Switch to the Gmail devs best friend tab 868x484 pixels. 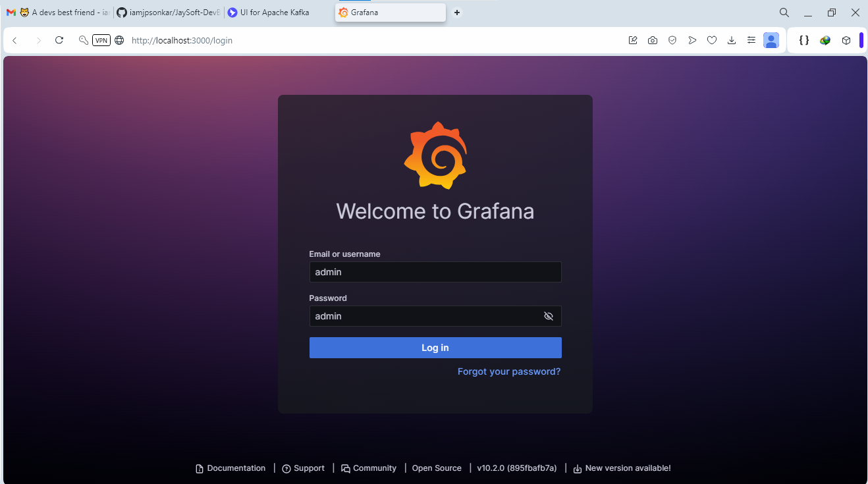57,13
